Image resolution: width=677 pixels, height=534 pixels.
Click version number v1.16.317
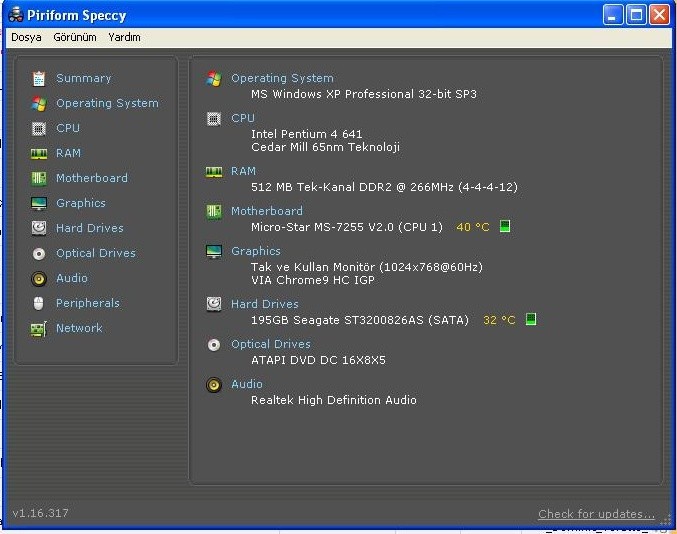click(x=40, y=513)
